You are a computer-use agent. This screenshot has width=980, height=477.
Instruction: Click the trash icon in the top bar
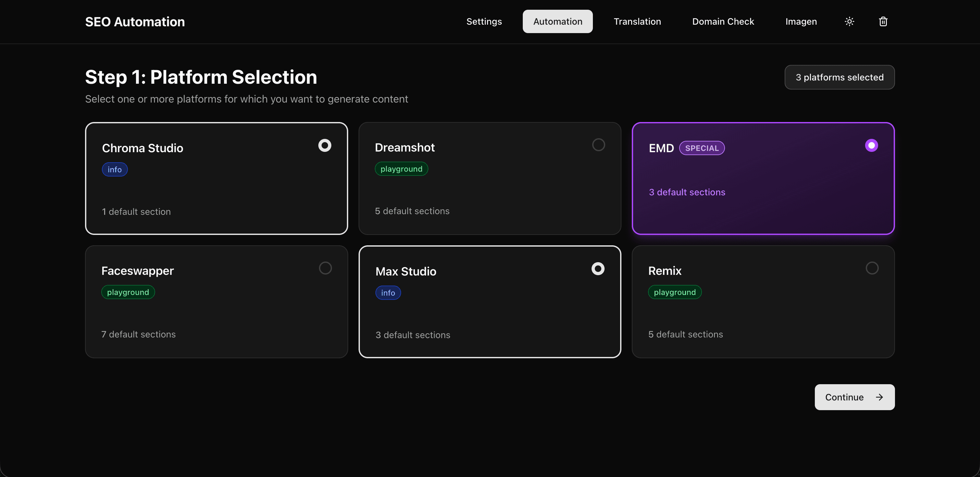883,21
